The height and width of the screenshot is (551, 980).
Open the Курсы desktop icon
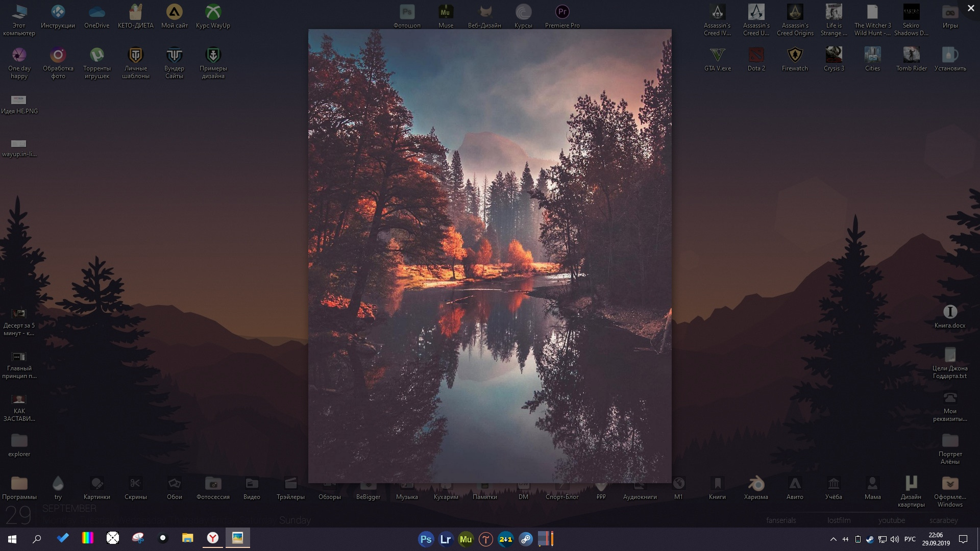(x=523, y=16)
